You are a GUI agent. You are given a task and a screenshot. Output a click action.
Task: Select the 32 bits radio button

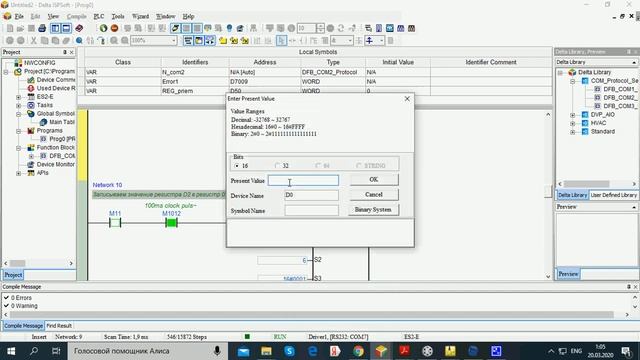(x=278, y=166)
